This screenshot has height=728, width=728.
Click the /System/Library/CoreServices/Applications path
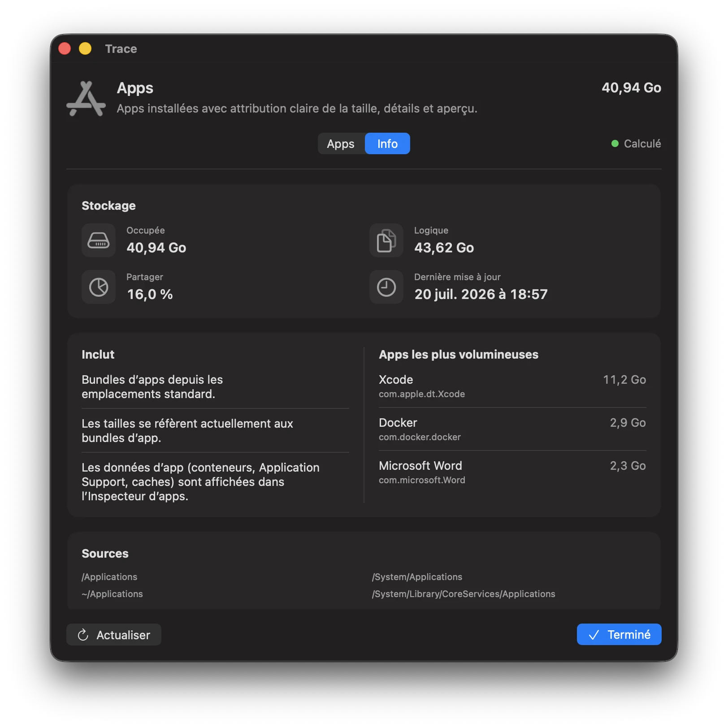(464, 594)
